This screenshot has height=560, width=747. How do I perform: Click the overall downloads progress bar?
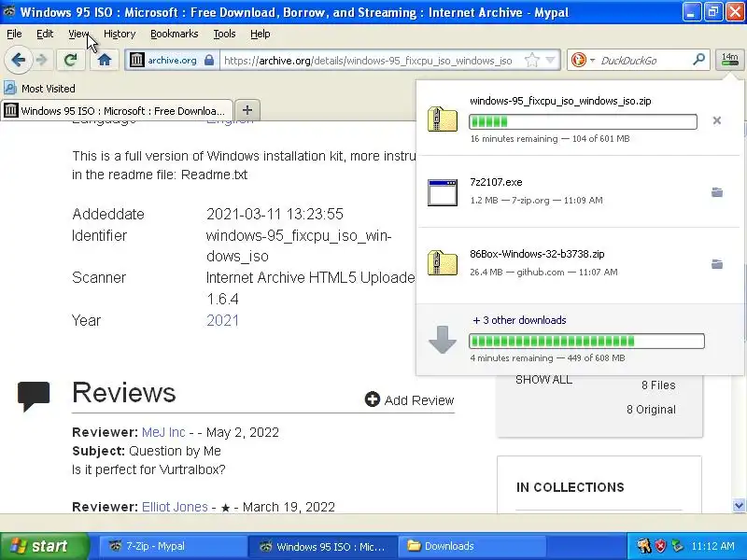(586, 341)
